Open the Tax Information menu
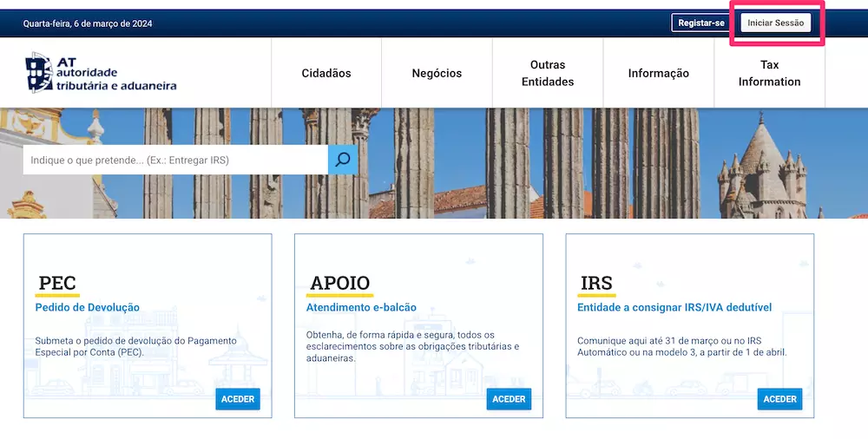Viewport: 868px width, 439px height. pyautogui.click(x=769, y=73)
